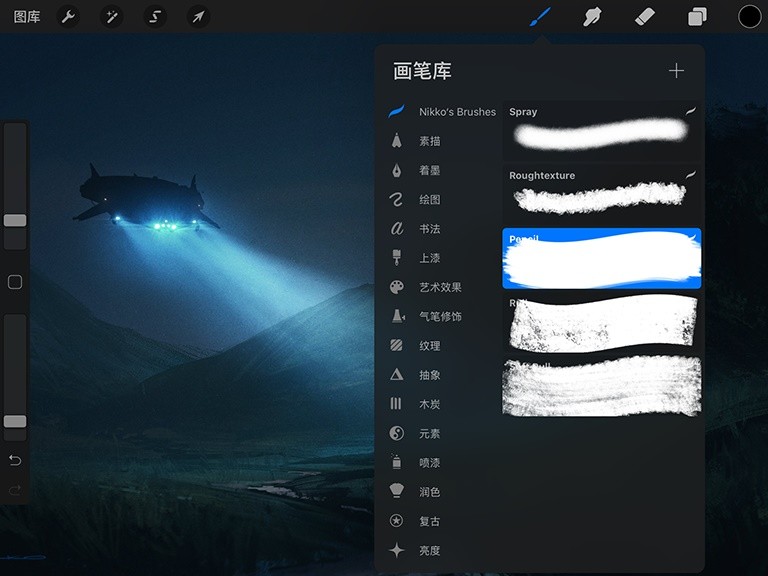
Task: Choose the Roughtexture brush
Action: [602, 194]
